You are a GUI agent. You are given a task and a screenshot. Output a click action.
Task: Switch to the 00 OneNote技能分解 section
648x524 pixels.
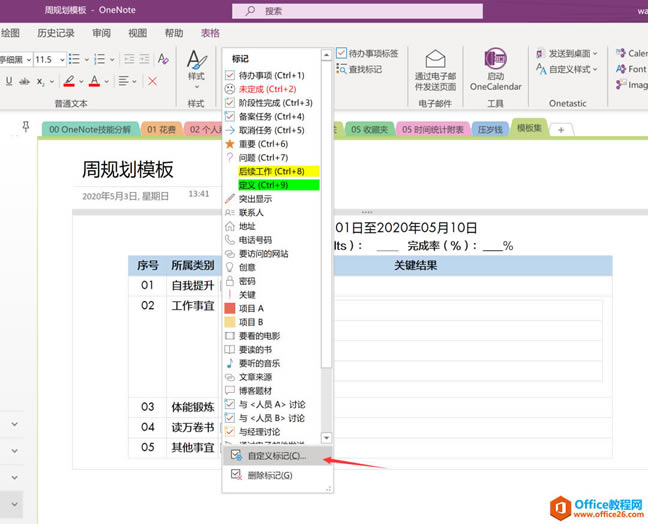pyautogui.click(x=90, y=130)
